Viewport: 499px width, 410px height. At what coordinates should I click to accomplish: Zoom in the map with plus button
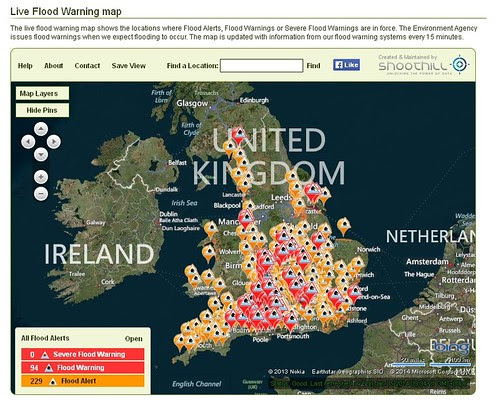click(41, 177)
